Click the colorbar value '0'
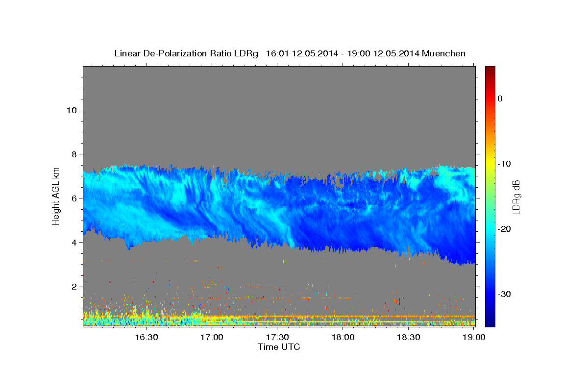The width and height of the screenshot is (588, 392). (500, 98)
